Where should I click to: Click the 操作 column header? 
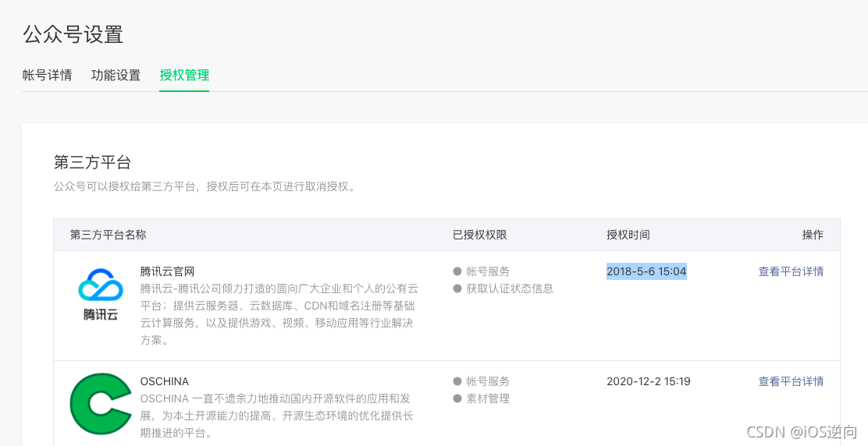pyautogui.click(x=813, y=235)
